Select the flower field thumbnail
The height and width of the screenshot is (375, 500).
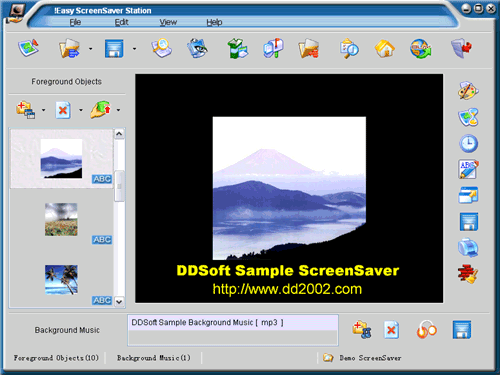click(61, 220)
